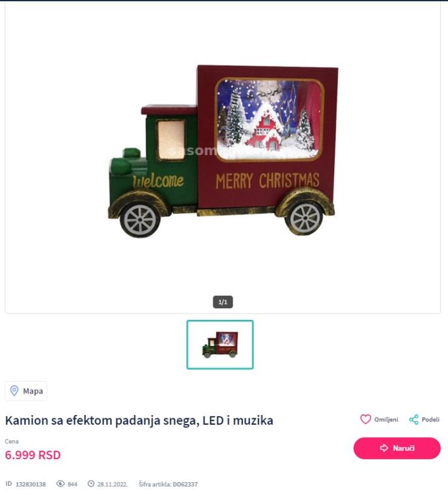Click the eye views icon
The image size is (448, 501).
pos(61,484)
